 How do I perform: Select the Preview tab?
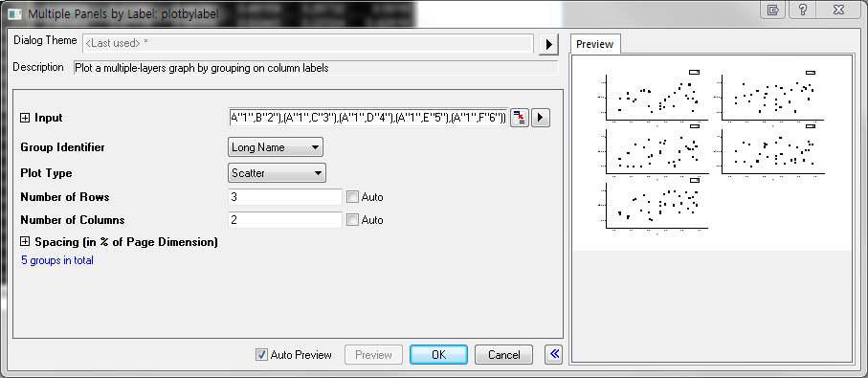[x=594, y=44]
